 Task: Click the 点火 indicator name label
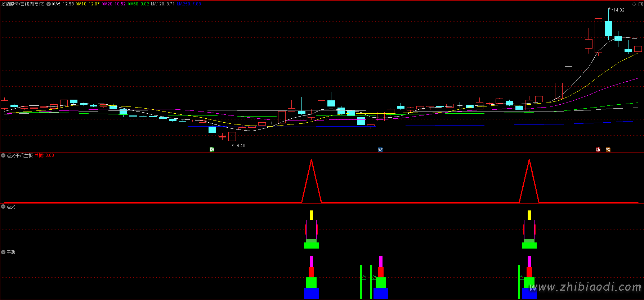coord(11,206)
